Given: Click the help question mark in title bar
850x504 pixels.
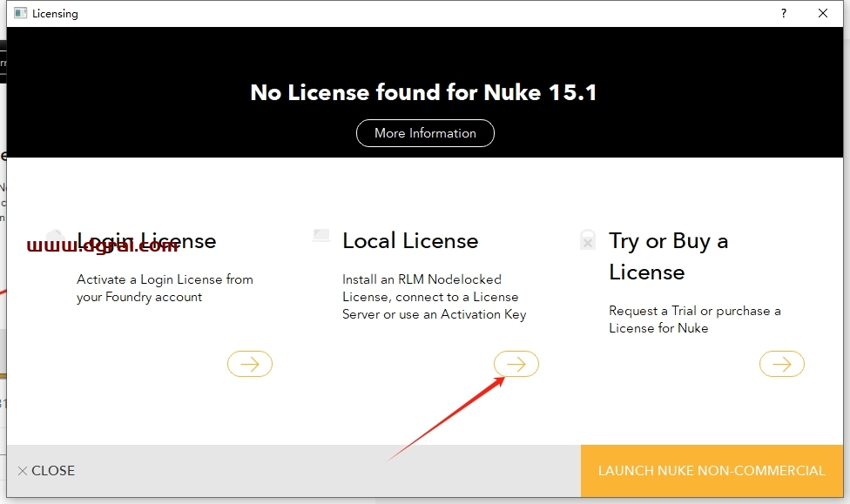Looking at the screenshot, I should [783, 13].
